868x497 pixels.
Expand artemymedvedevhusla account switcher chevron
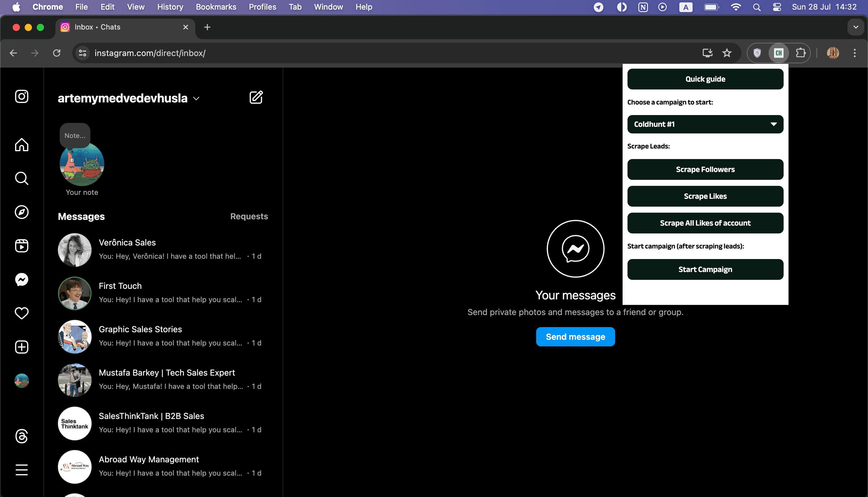(196, 99)
